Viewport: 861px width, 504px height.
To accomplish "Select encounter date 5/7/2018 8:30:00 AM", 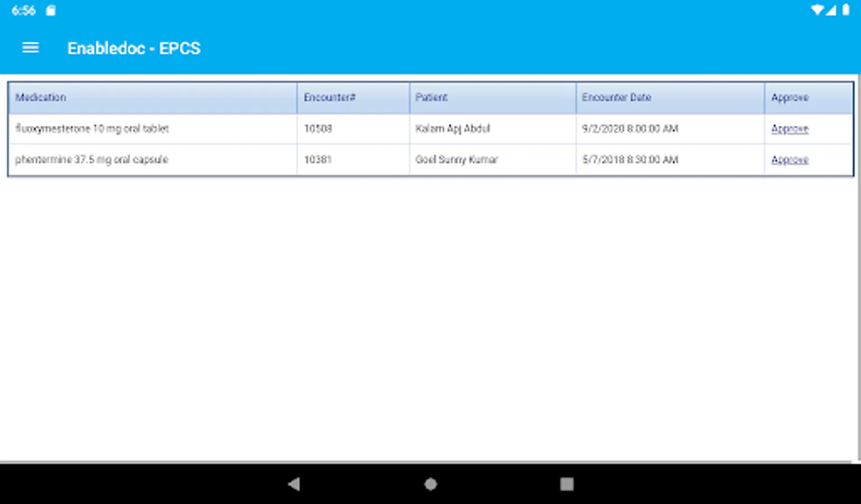I will tap(630, 160).
